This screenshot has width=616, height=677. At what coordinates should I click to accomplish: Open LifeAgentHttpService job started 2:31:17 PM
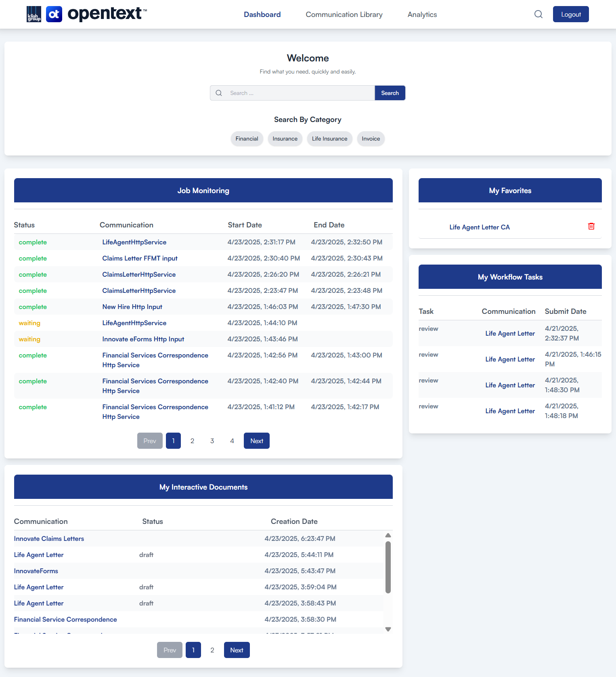[134, 242]
